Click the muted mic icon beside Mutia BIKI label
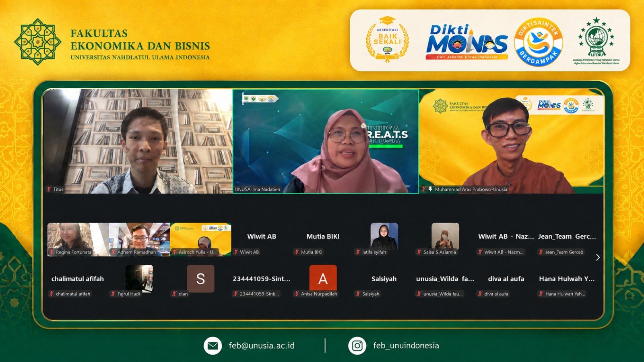644x362 pixels. click(x=297, y=252)
